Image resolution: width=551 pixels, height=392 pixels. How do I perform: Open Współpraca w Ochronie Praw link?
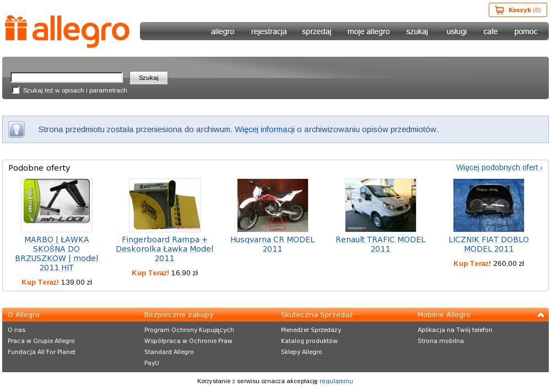pyautogui.click(x=188, y=341)
